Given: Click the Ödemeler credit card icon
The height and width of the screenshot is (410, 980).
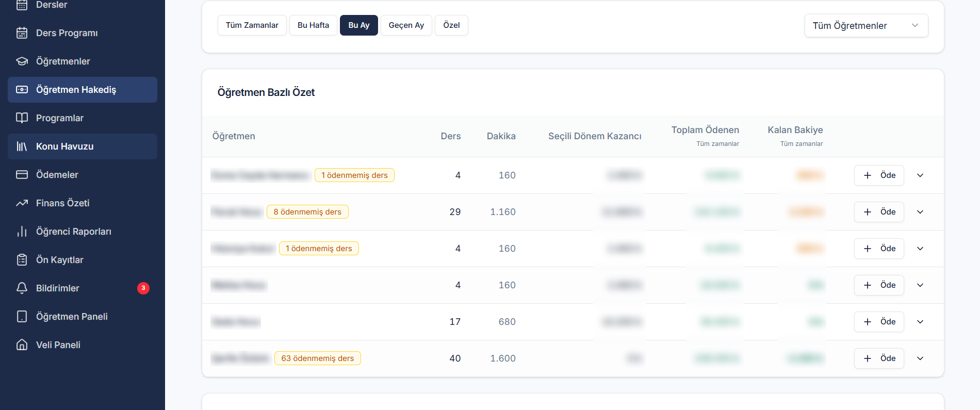Looking at the screenshot, I should point(22,175).
